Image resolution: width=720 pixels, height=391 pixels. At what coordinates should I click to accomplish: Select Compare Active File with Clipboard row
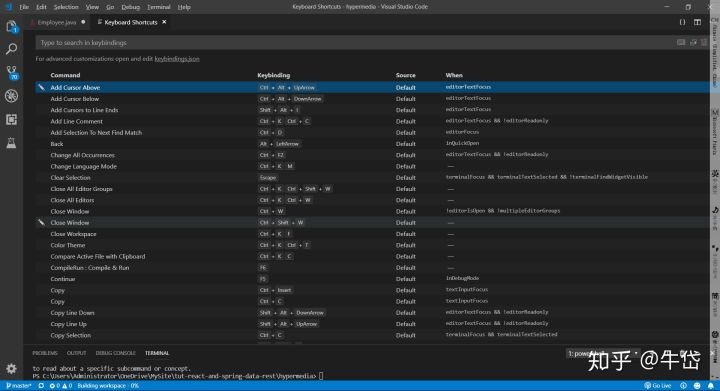click(372, 257)
